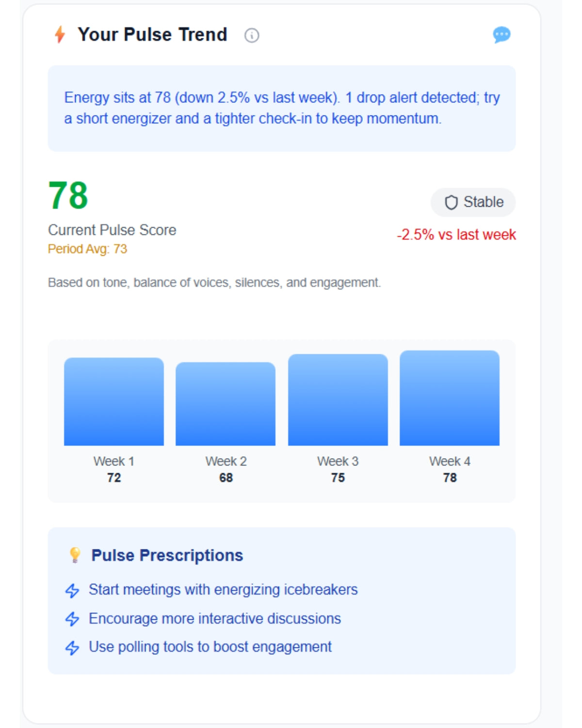
Task: Select the Week 2 bar
Action: tap(226, 404)
